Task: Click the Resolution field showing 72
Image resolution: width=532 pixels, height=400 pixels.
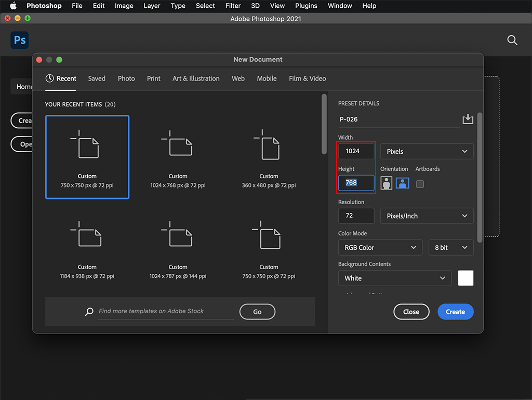Action: click(x=356, y=216)
